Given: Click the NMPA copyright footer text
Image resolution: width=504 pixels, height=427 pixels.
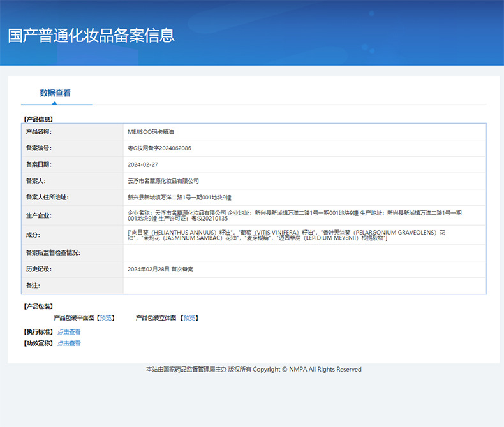Looking at the screenshot, I should click(x=254, y=370).
